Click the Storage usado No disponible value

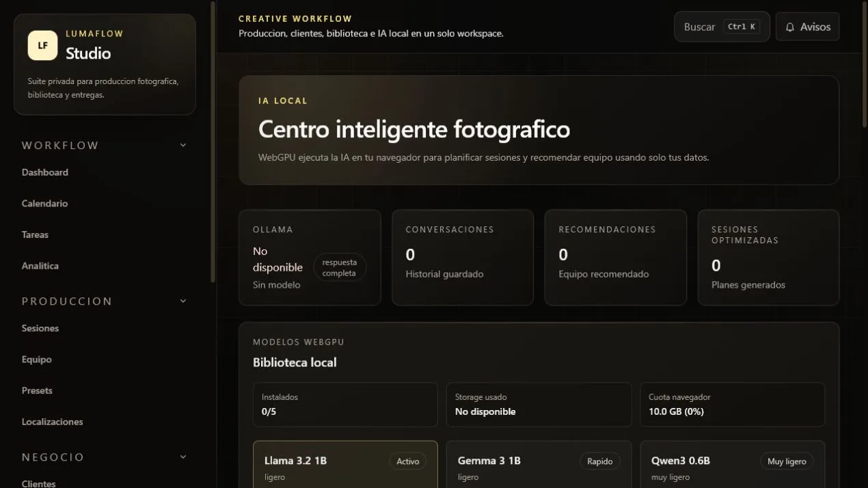485,411
